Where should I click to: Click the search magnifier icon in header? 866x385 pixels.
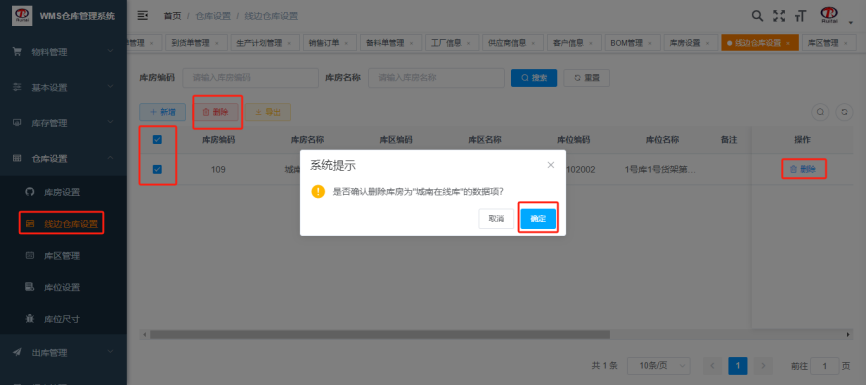tap(758, 16)
